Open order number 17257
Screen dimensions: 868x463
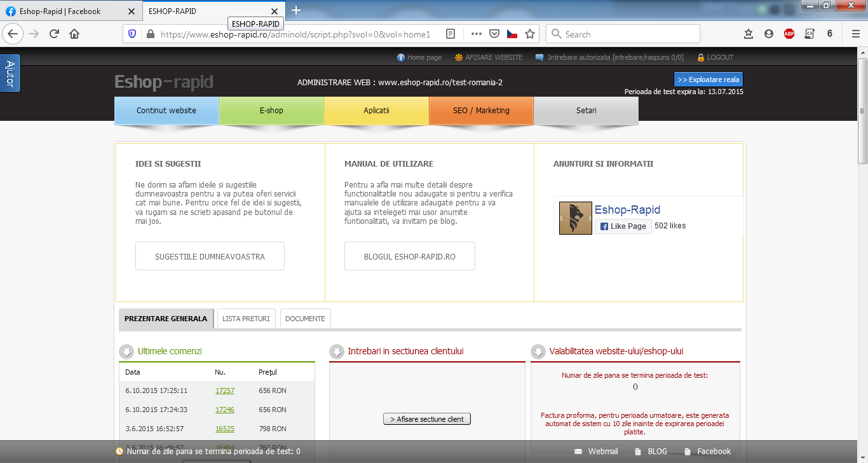pos(225,390)
